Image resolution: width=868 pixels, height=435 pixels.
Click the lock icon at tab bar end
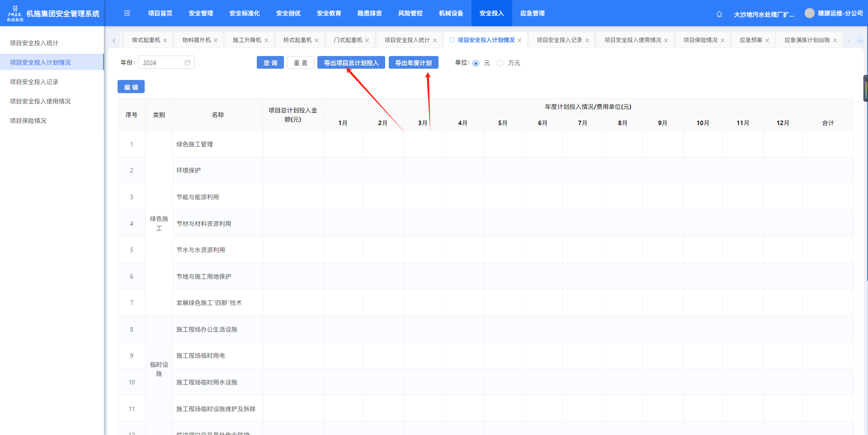pyautogui.click(x=860, y=40)
